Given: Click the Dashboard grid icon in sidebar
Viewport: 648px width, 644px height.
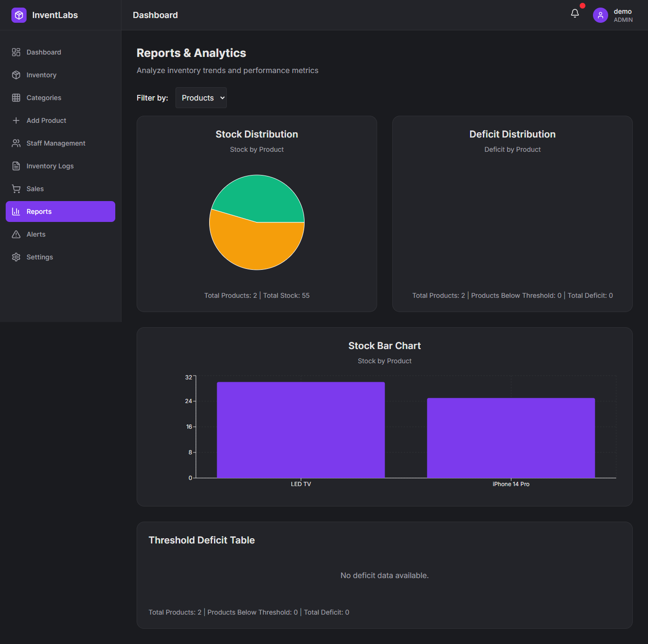Looking at the screenshot, I should coord(16,52).
